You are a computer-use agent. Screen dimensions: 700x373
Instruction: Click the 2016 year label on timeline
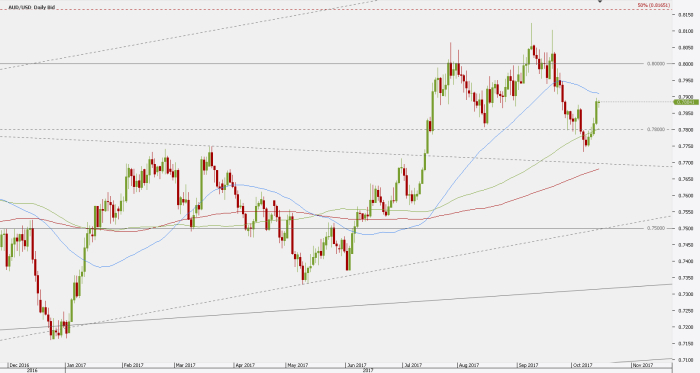click(32, 370)
